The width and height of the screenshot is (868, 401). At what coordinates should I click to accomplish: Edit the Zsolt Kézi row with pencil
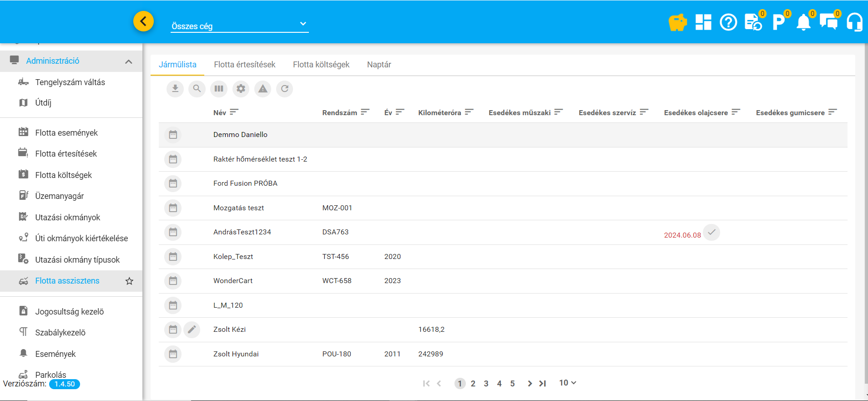[x=192, y=330]
